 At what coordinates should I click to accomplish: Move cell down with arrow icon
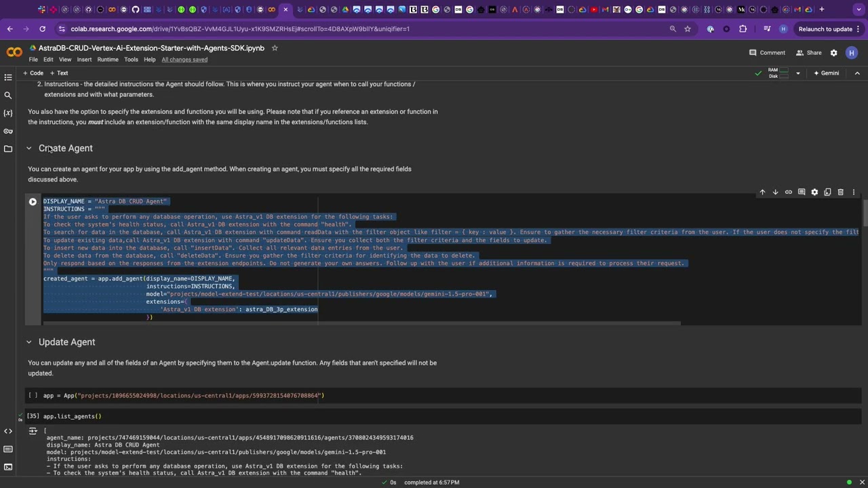pyautogui.click(x=775, y=192)
